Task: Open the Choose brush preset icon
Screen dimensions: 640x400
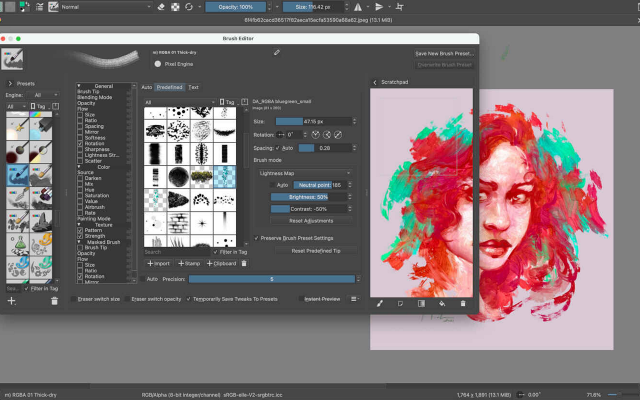Action: 53,7
